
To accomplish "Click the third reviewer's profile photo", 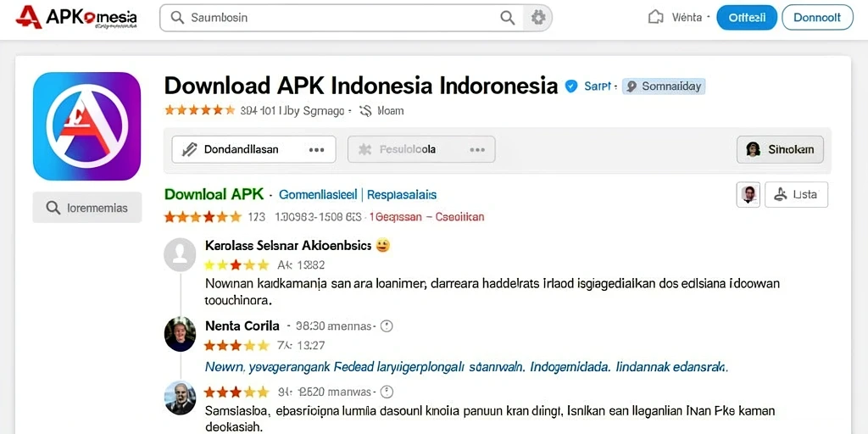I will tap(180, 398).
